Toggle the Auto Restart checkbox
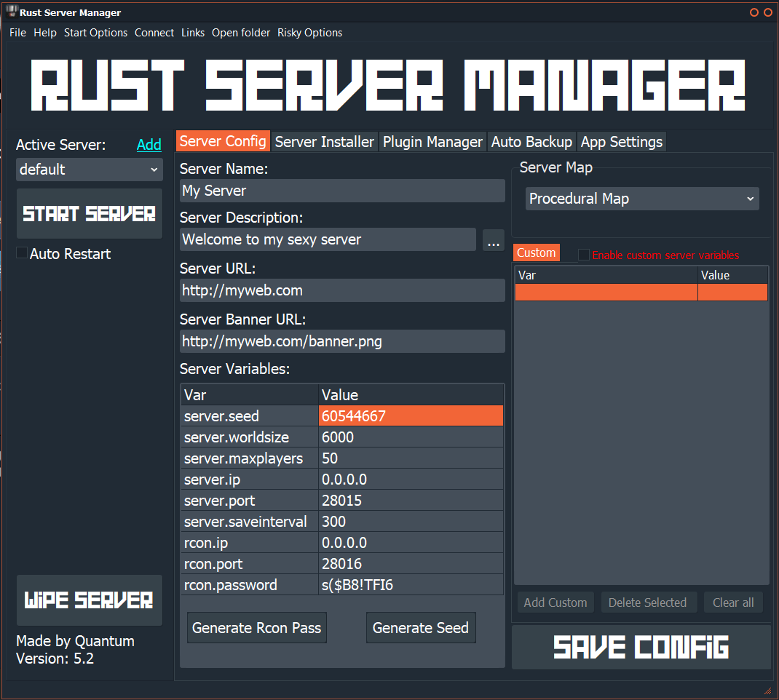779x700 pixels. (22, 252)
